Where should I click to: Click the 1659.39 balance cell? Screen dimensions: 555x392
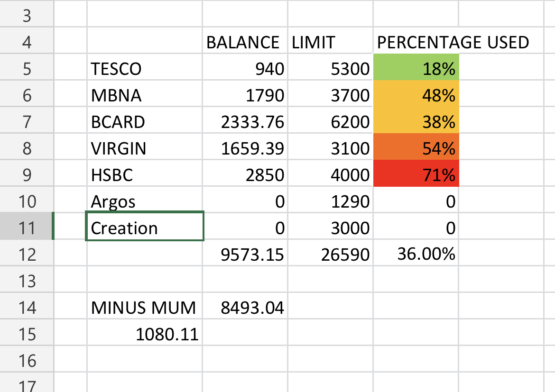(245, 147)
